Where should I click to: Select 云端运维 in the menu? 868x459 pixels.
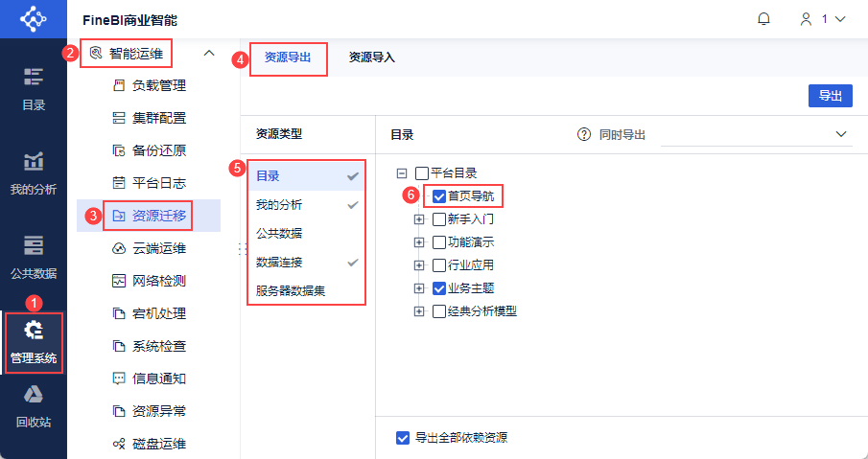tap(158, 248)
